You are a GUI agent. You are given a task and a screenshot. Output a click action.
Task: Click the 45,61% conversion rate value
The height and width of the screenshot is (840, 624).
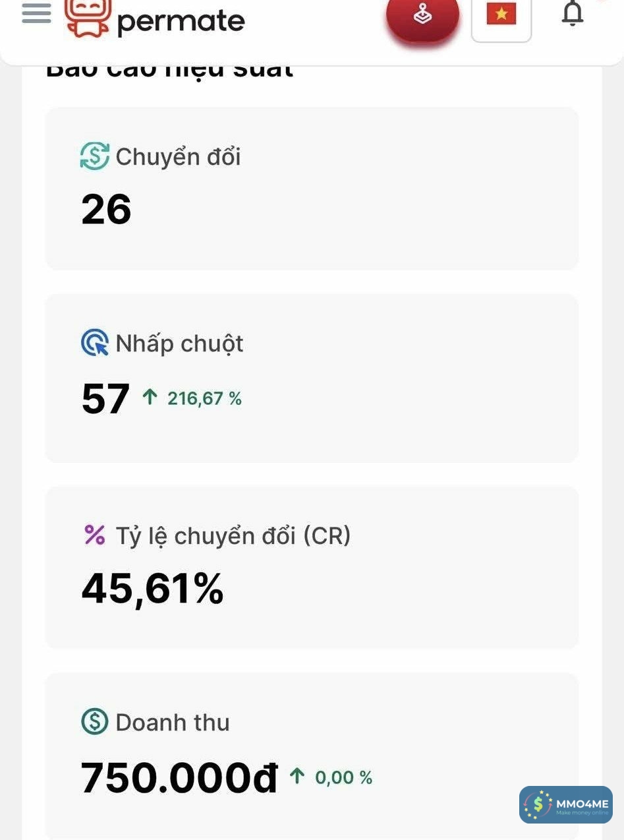point(152,589)
